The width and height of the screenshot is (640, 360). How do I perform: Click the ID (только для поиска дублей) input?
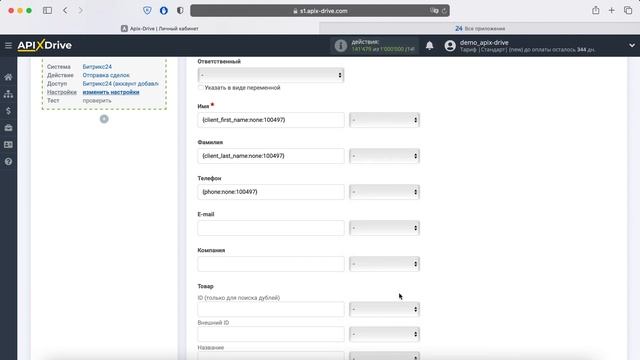pos(271,309)
